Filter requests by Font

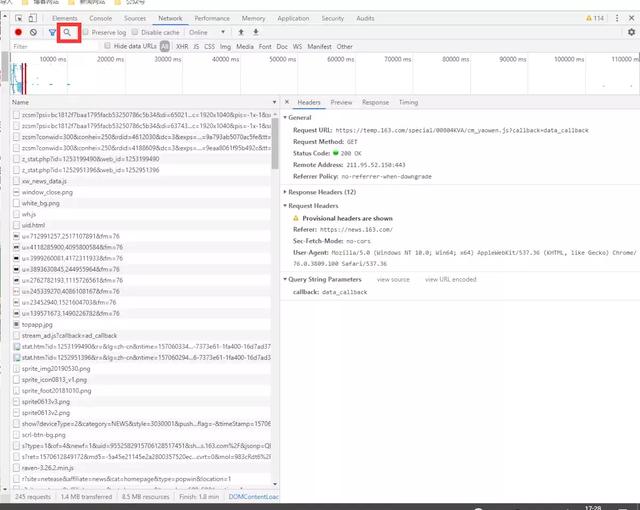coord(265,47)
